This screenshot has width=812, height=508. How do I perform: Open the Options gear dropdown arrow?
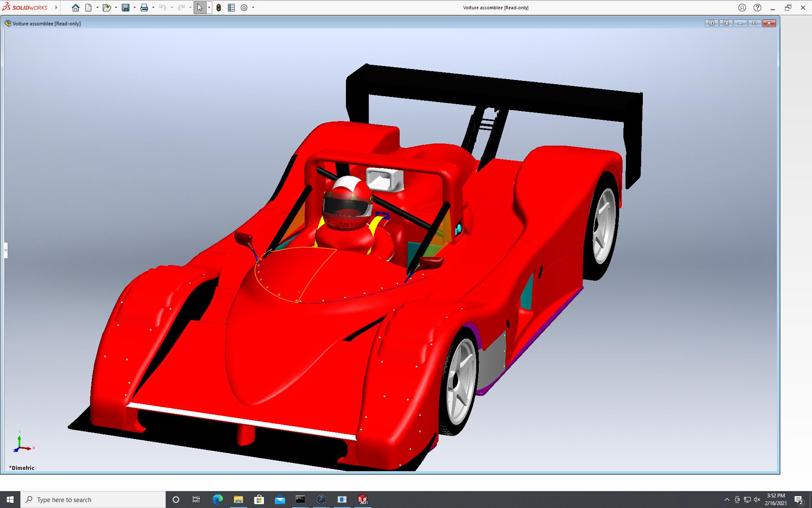[253, 8]
